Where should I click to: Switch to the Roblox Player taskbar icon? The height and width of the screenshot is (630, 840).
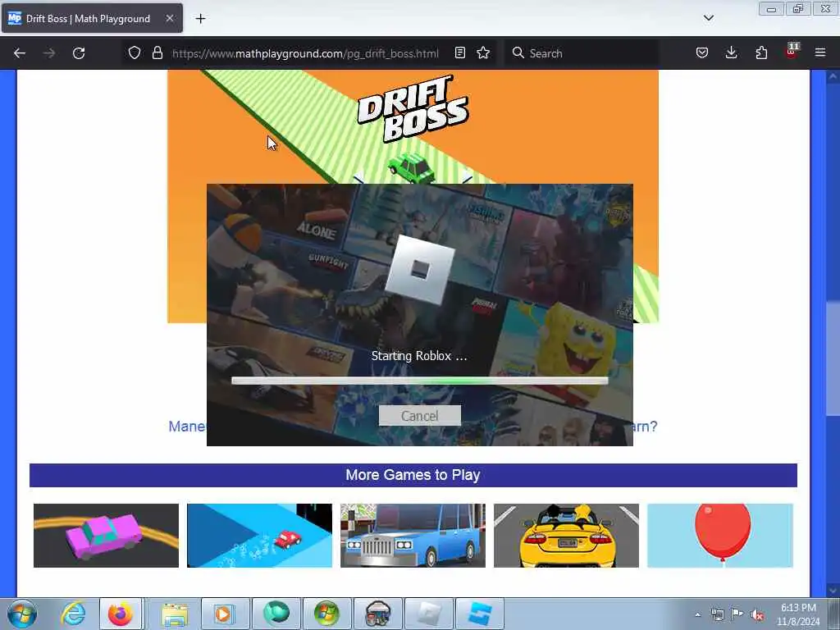[x=428, y=614]
